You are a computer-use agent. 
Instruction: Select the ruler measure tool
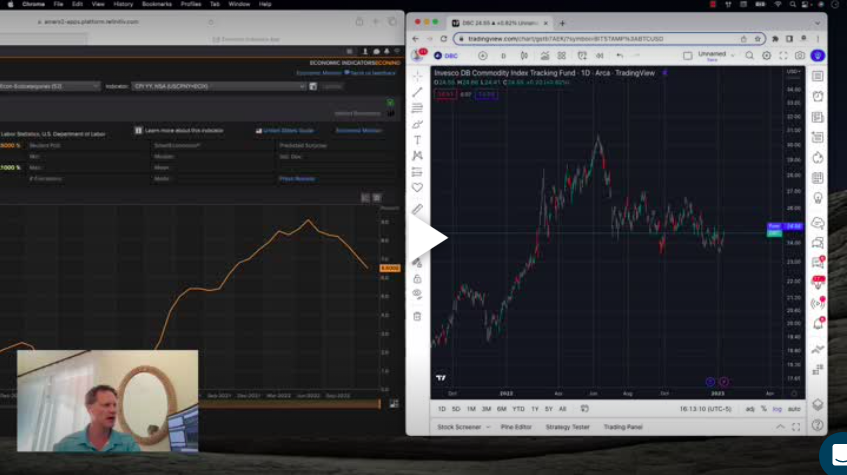pyautogui.click(x=417, y=209)
